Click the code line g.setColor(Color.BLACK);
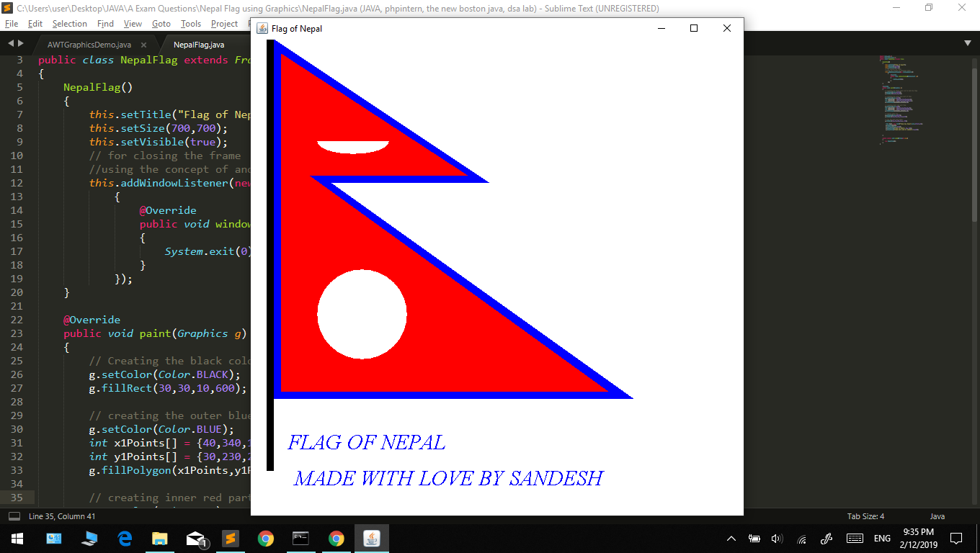Image resolution: width=980 pixels, height=553 pixels. click(x=164, y=374)
